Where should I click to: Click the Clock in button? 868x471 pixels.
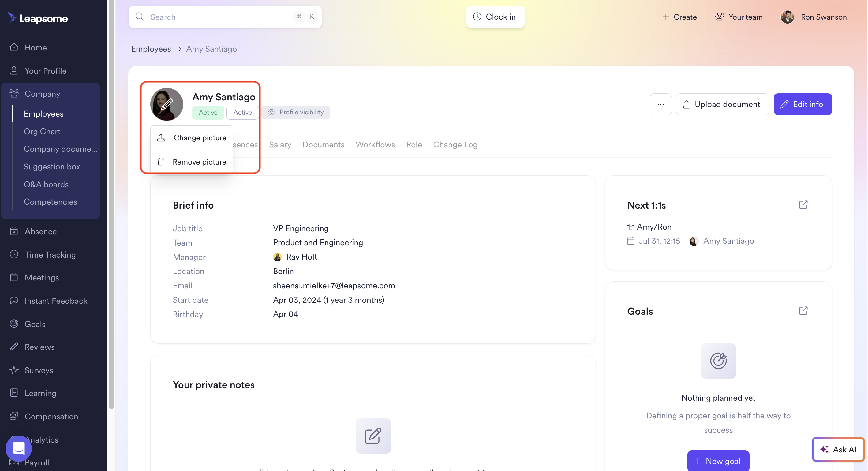495,17
